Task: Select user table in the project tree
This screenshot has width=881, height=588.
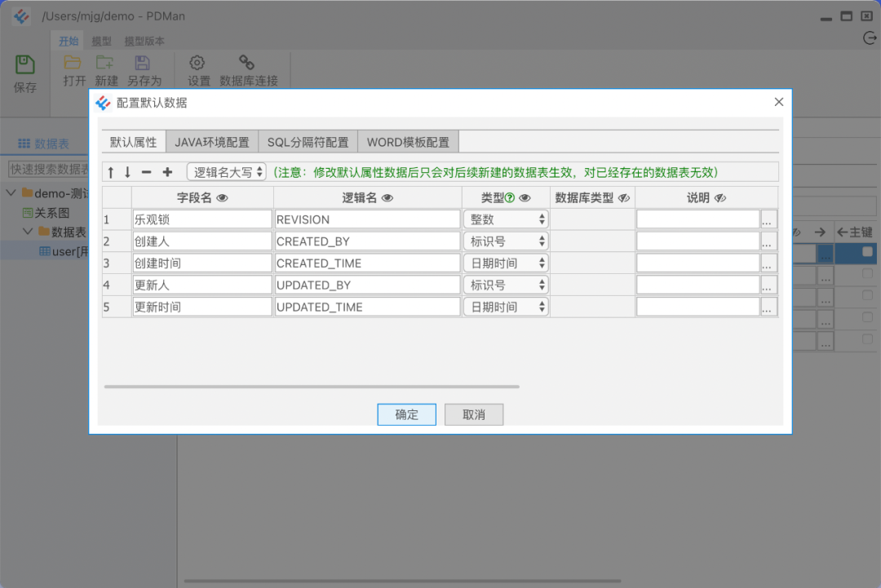Action: click(x=64, y=251)
